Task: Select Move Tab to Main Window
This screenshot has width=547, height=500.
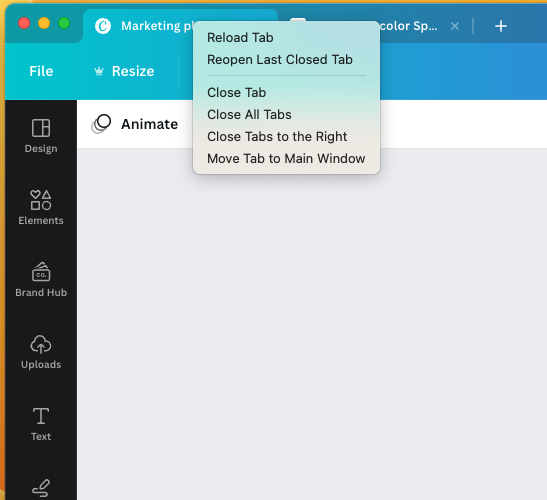Action: pos(286,158)
